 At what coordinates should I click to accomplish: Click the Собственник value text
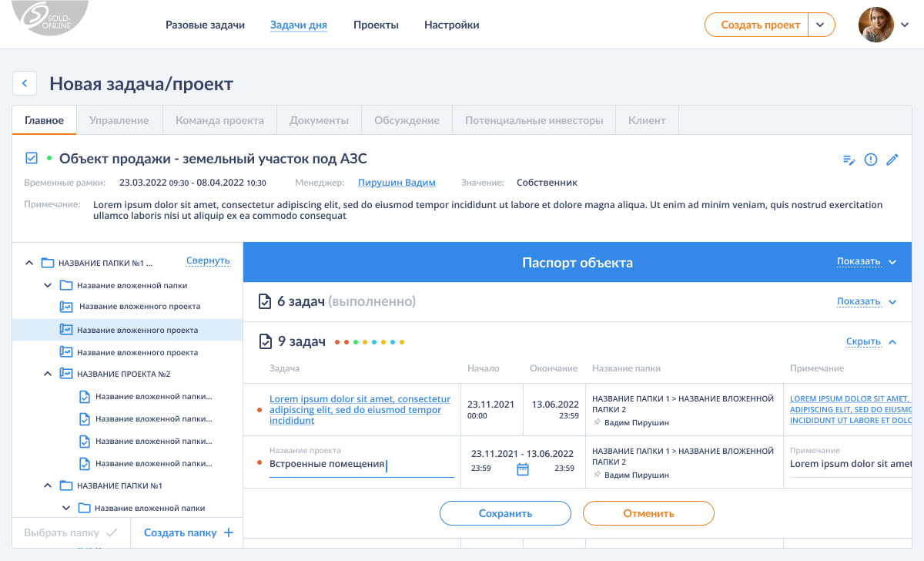pos(547,183)
